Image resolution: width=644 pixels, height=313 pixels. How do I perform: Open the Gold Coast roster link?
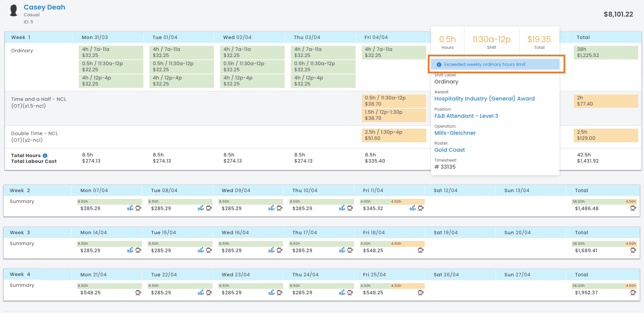[x=449, y=150]
